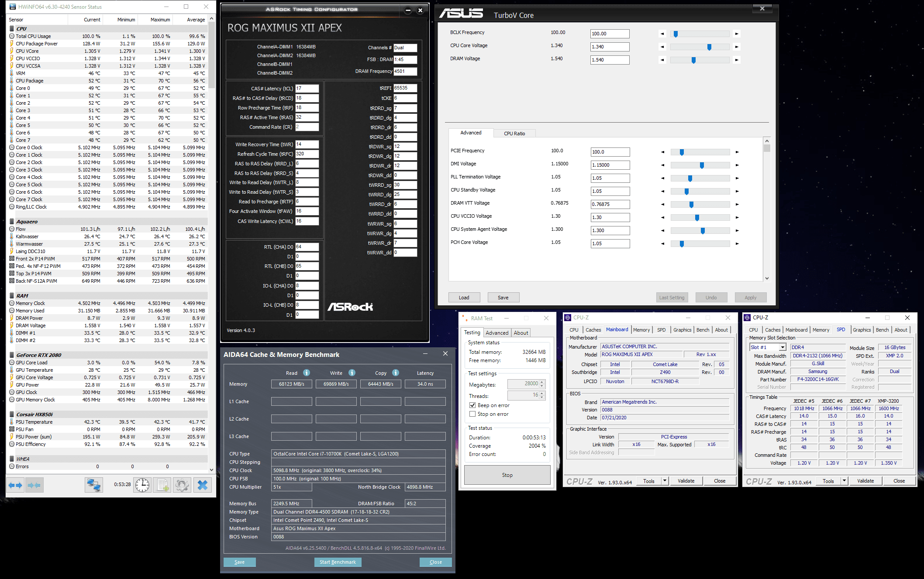924x579 pixels.
Task: Click BCLK Frequency input field
Action: click(x=610, y=34)
